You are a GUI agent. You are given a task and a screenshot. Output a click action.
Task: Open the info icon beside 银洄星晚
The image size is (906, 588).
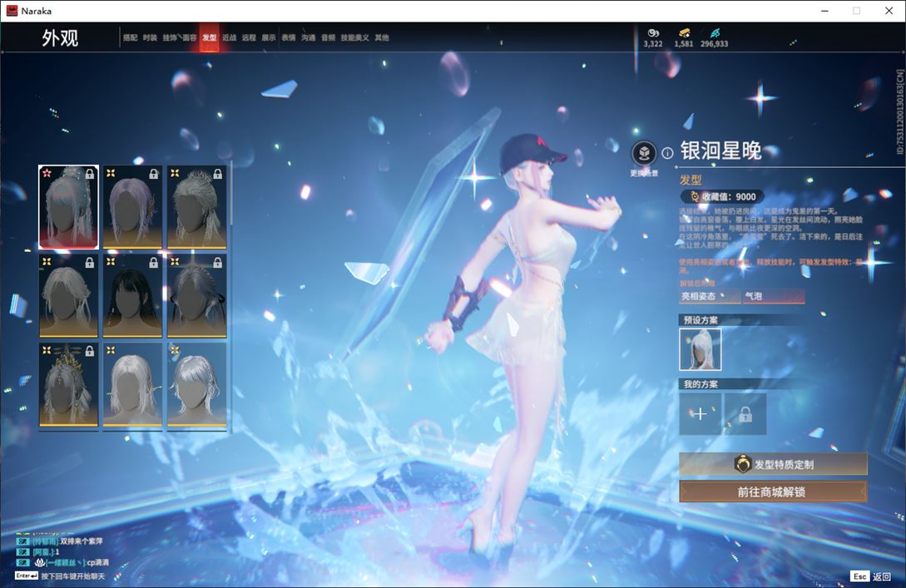point(667,153)
